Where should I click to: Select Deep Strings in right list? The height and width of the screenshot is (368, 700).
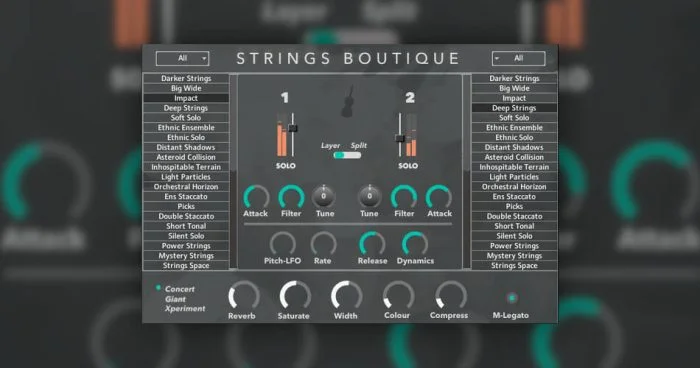tap(514, 108)
